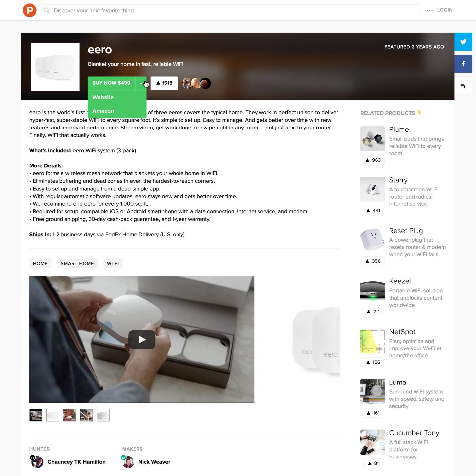This screenshot has height=476, width=476.
Task: Click the Buy Now $499 button
Action: coord(111,83)
